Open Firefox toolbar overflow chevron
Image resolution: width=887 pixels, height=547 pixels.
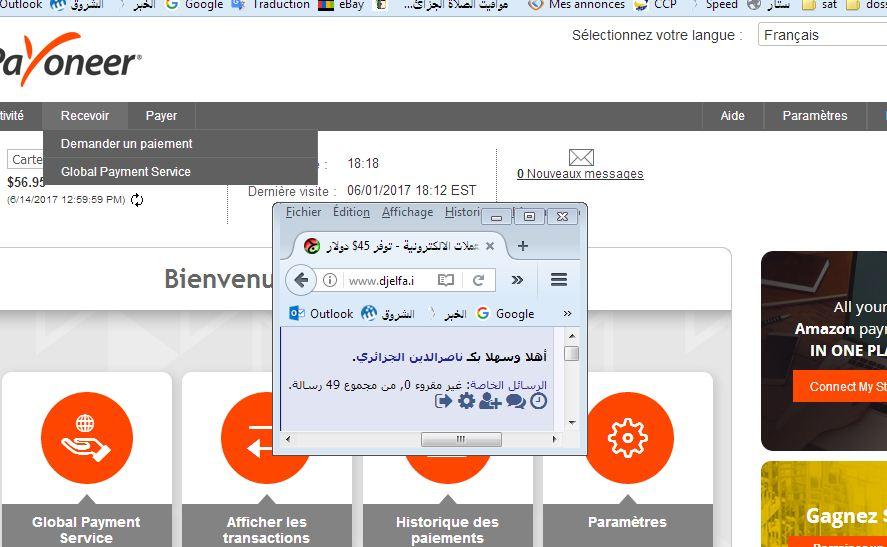(x=517, y=280)
